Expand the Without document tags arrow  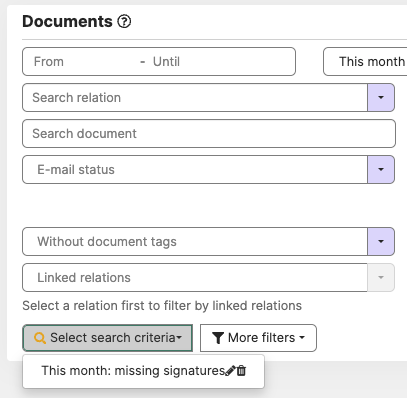click(381, 242)
